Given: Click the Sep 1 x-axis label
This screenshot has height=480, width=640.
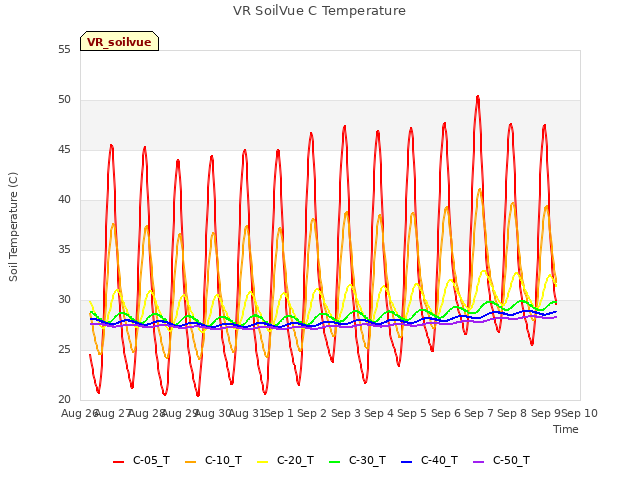Looking at the screenshot, I should tap(279, 413).
